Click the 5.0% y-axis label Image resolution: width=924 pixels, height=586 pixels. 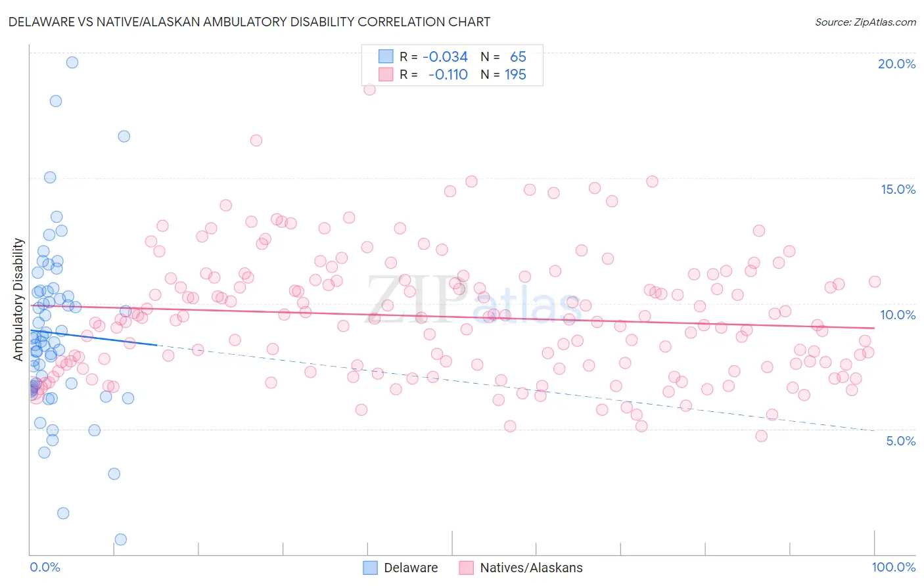901,441
